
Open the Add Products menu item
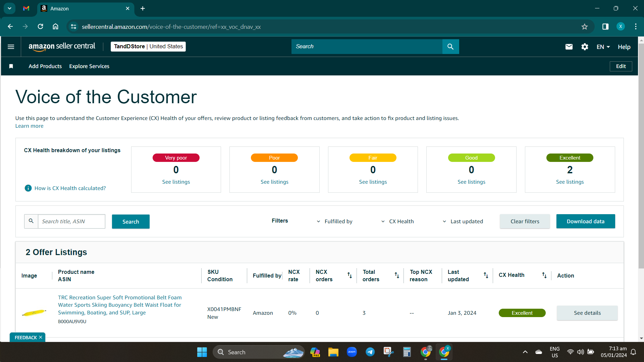(x=45, y=66)
